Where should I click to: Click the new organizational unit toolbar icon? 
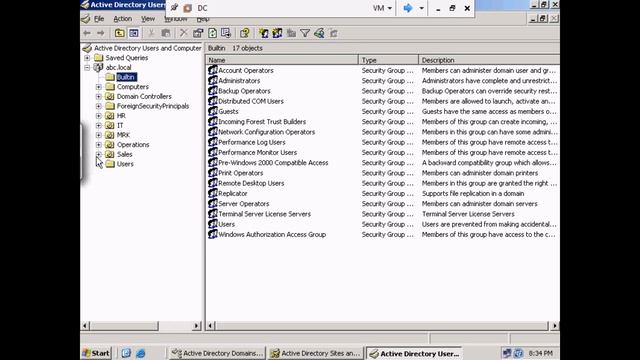tap(291, 33)
